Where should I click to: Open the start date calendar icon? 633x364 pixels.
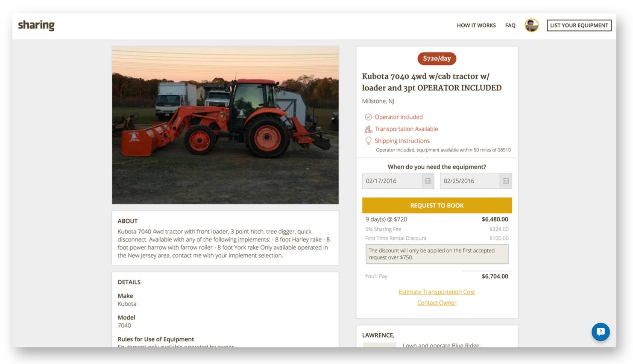coord(428,181)
